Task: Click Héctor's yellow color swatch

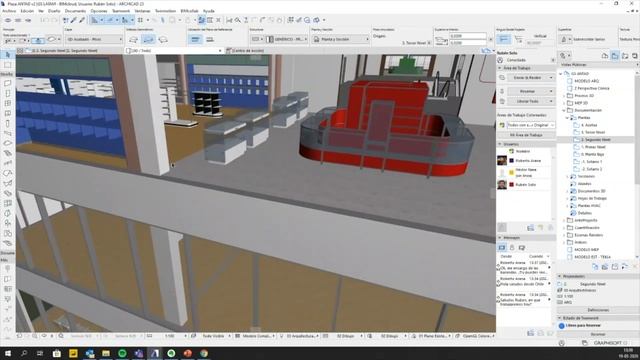Action: point(511,173)
